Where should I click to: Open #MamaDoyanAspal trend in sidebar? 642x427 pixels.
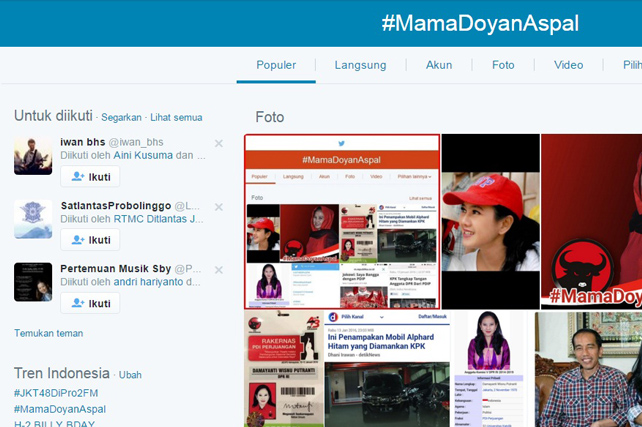pyautogui.click(x=60, y=409)
